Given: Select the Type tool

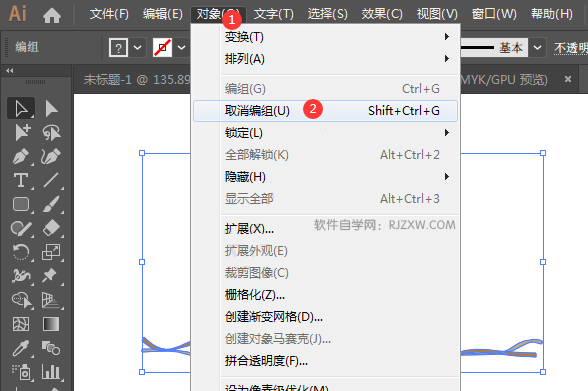Looking at the screenshot, I should coord(21,180).
